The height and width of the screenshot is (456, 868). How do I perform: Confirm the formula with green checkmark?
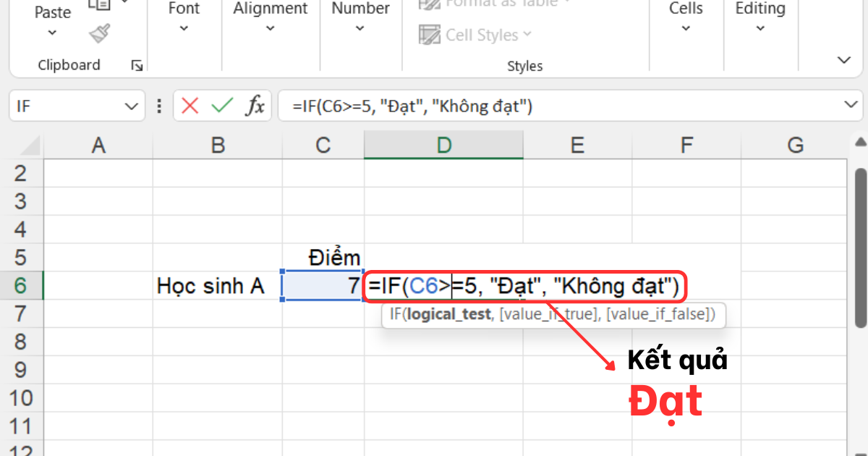[x=222, y=106]
